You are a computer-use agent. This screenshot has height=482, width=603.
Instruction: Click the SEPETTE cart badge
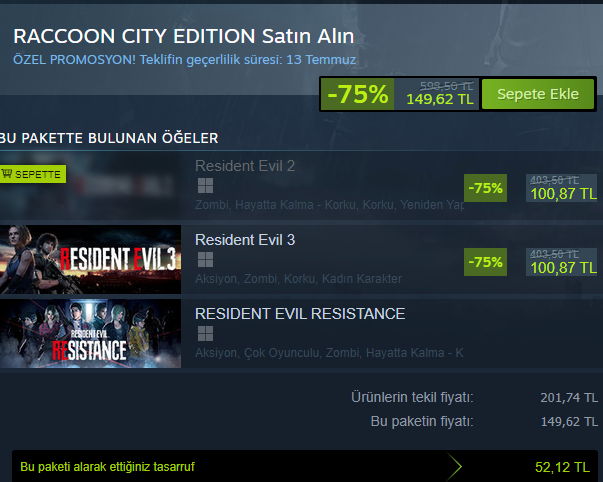(x=33, y=174)
